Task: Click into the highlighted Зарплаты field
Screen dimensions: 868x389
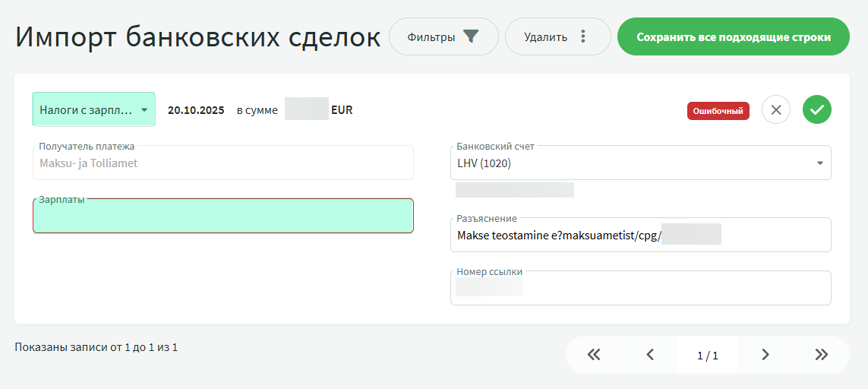Action: pos(223,217)
